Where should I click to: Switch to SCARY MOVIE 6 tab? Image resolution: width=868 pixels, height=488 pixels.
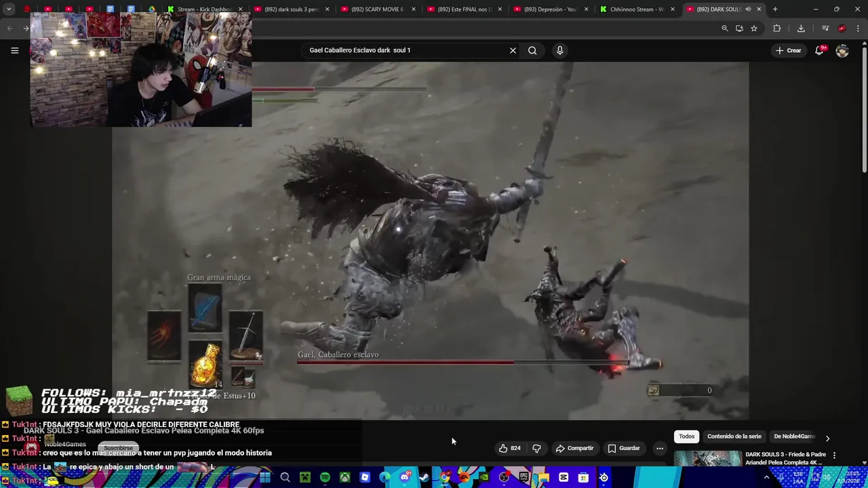pos(378,9)
